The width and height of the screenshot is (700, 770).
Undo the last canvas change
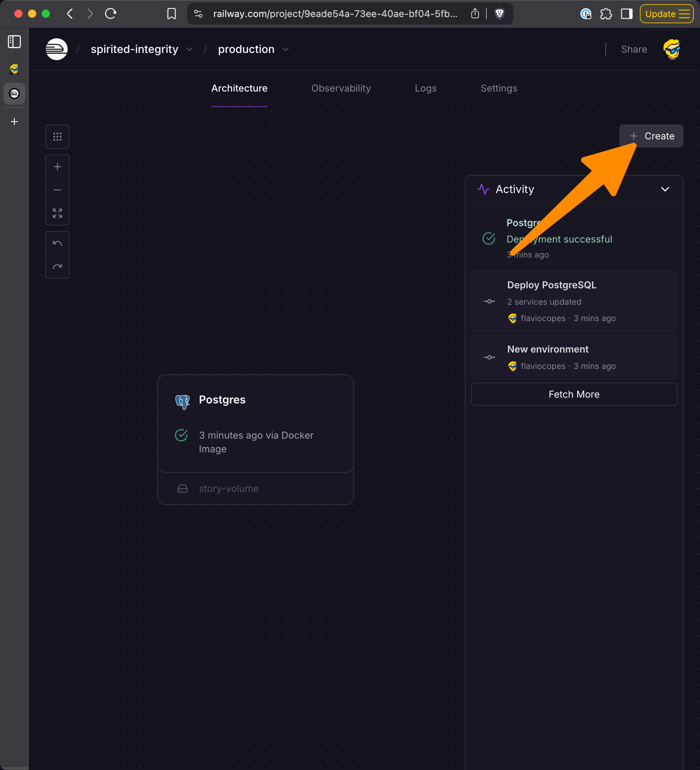[57, 243]
